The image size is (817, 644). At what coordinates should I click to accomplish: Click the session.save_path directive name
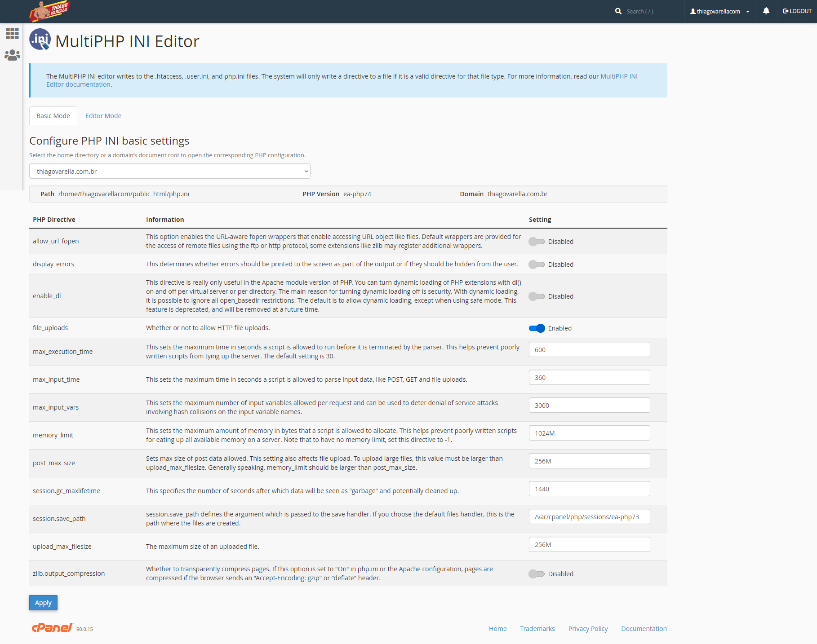tap(59, 519)
